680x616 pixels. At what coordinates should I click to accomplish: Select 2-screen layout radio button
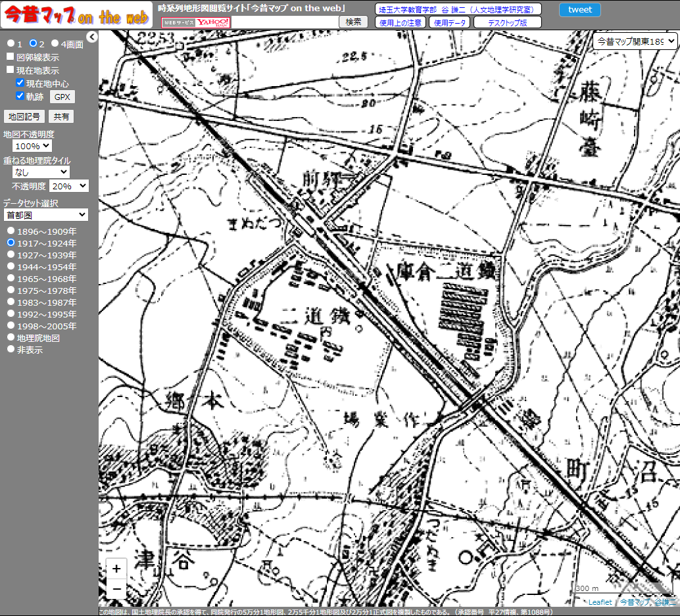pyautogui.click(x=33, y=43)
